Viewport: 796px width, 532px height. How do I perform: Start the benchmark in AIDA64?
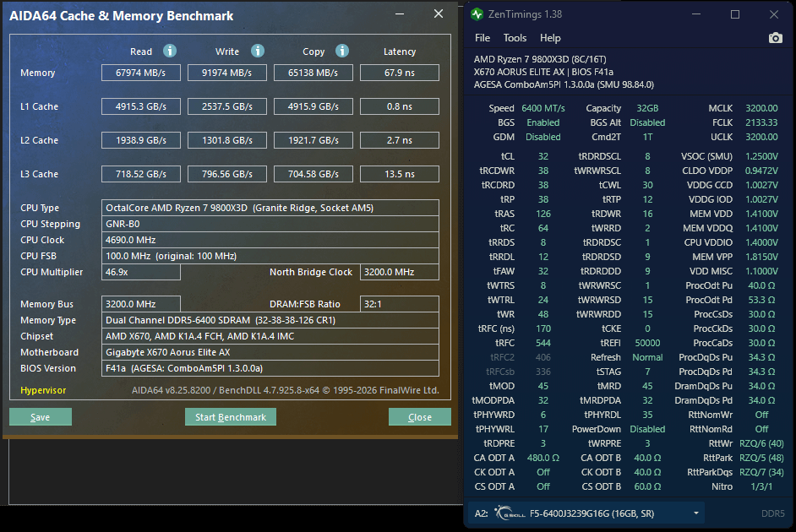[x=231, y=417]
